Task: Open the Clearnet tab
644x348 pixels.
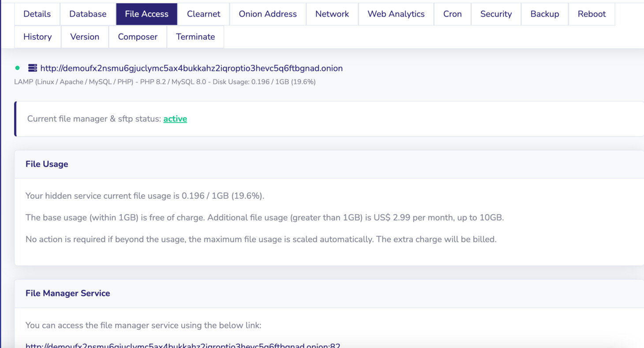Action: coord(203,14)
